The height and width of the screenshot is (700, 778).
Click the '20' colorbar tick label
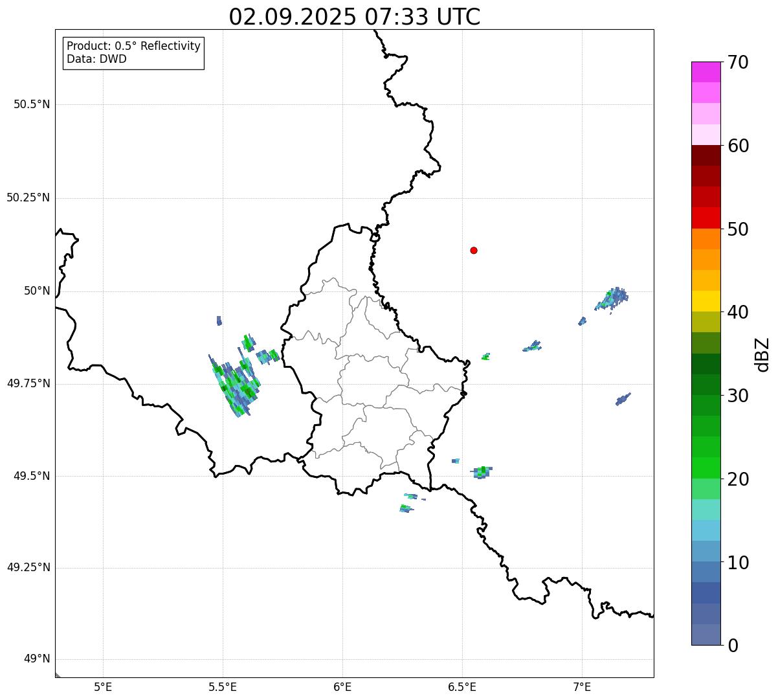[738, 479]
